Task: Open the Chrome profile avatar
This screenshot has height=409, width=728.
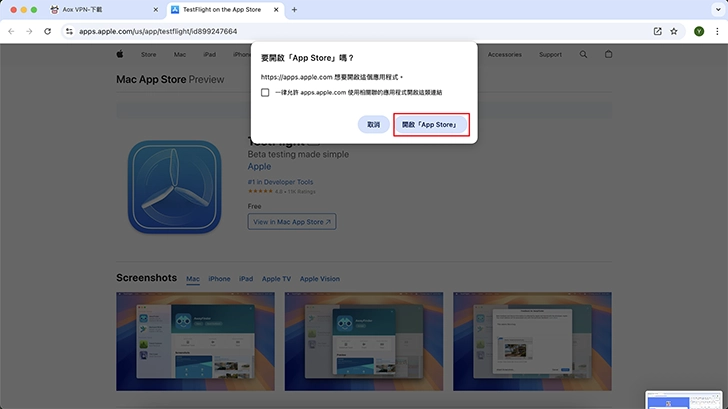Action: tap(699, 31)
